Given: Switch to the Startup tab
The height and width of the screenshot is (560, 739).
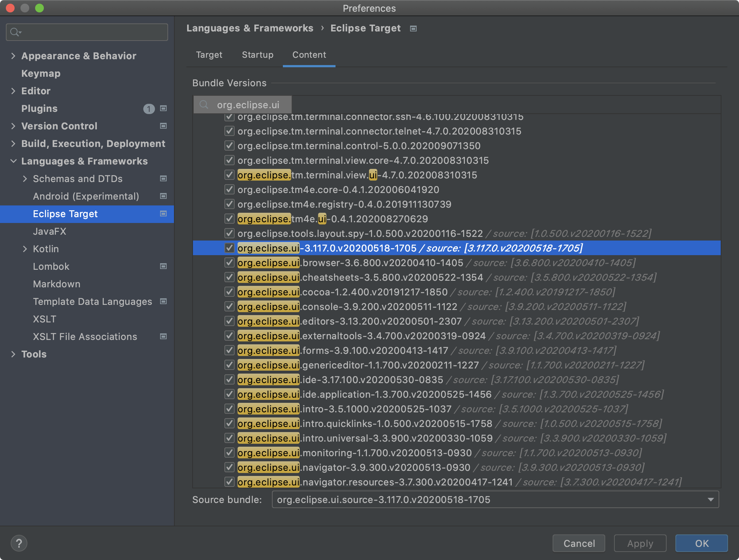Looking at the screenshot, I should point(257,55).
